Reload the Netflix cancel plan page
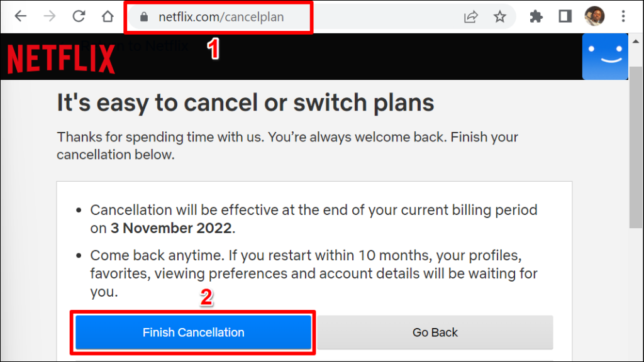 coord(79,17)
